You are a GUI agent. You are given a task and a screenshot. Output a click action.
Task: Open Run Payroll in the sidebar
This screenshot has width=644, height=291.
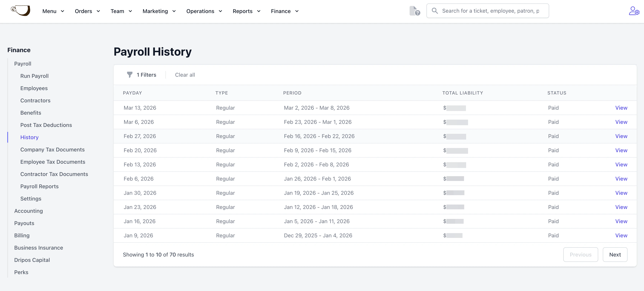pyautogui.click(x=34, y=76)
